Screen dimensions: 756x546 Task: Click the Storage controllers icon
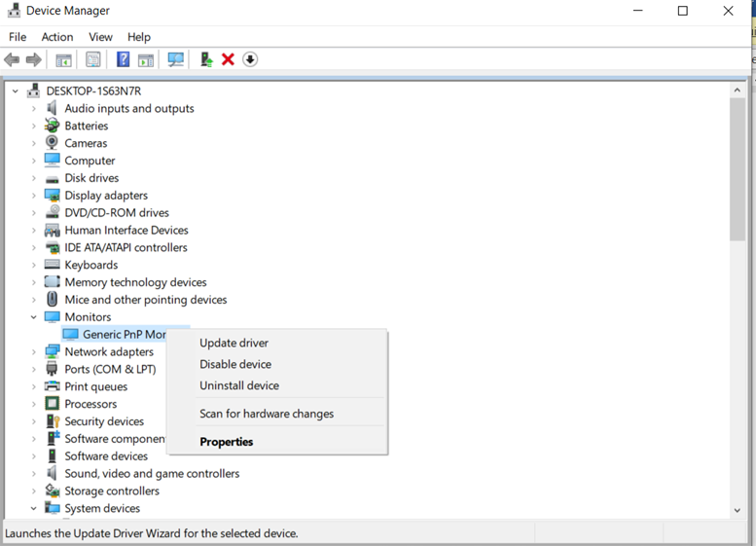(x=52, y=491)
